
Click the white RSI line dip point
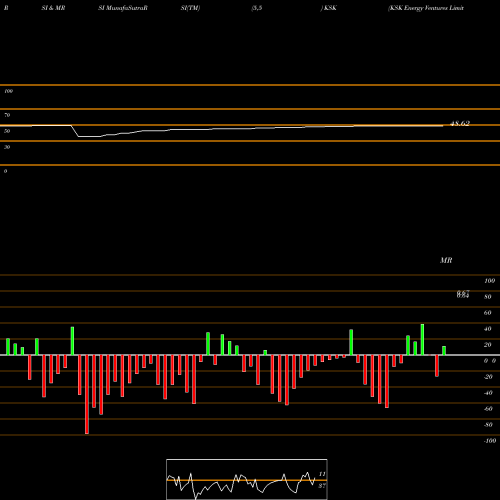79,136
